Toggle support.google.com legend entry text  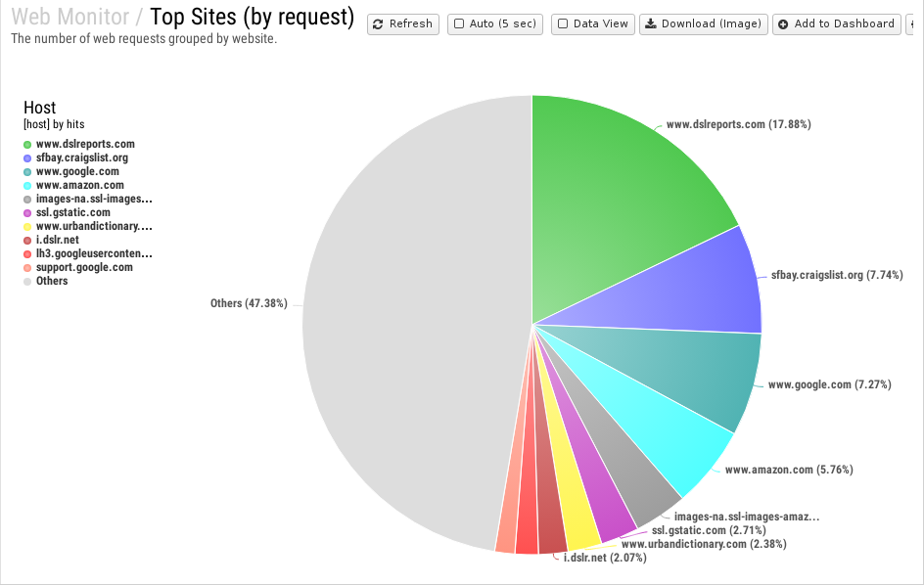84,267
